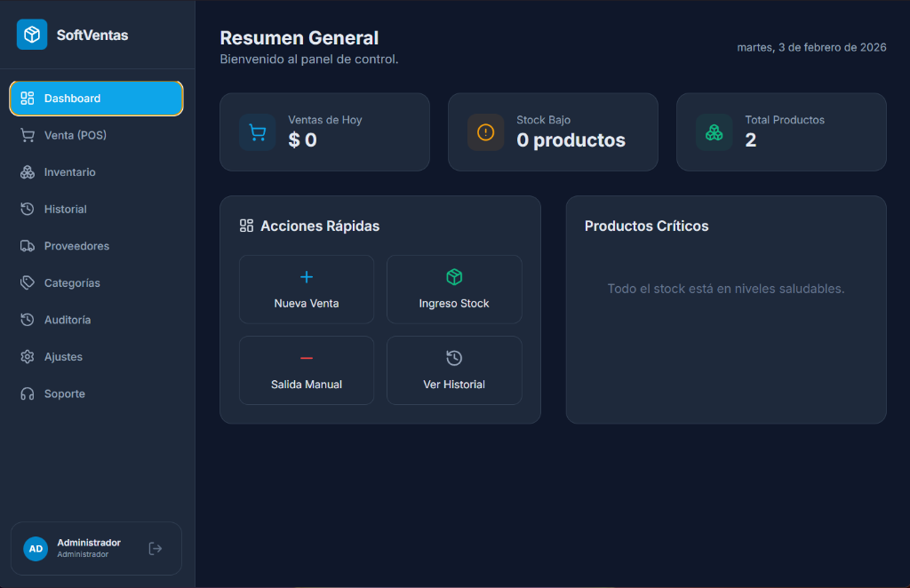Click the logout arrow icon
The width and height of the screenshot is (910, 588).
coord(156,548)
